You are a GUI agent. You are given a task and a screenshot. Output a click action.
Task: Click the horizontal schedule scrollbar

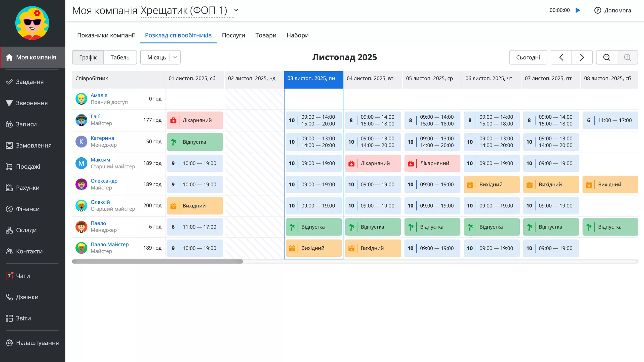click(x=157, y=261)
